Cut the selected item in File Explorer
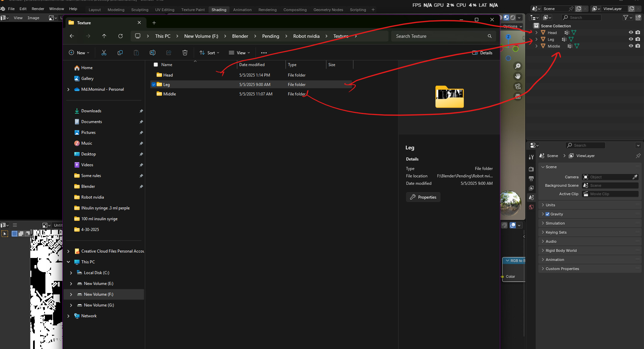The height and width of the screenshot is (349, 644). (104, 53)
